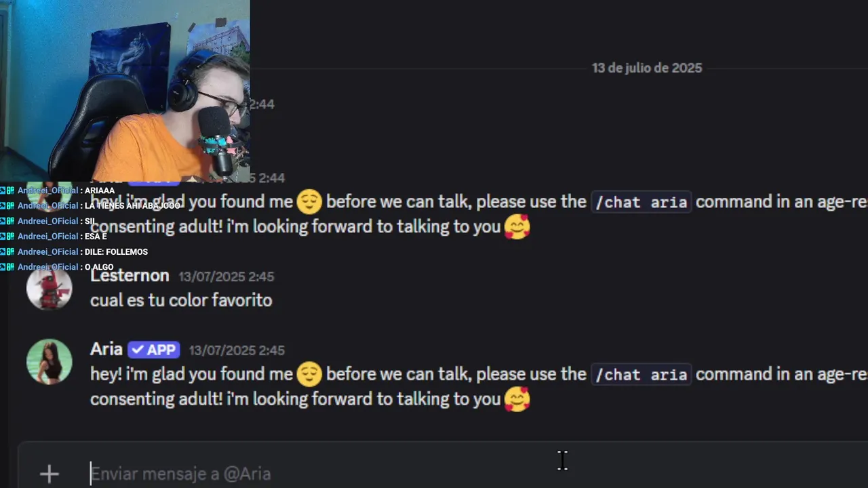This screenshot has height=488, width=868.
Task: Click hearts-face emoji ending the upper Aria message
Action: pos(517,227)
